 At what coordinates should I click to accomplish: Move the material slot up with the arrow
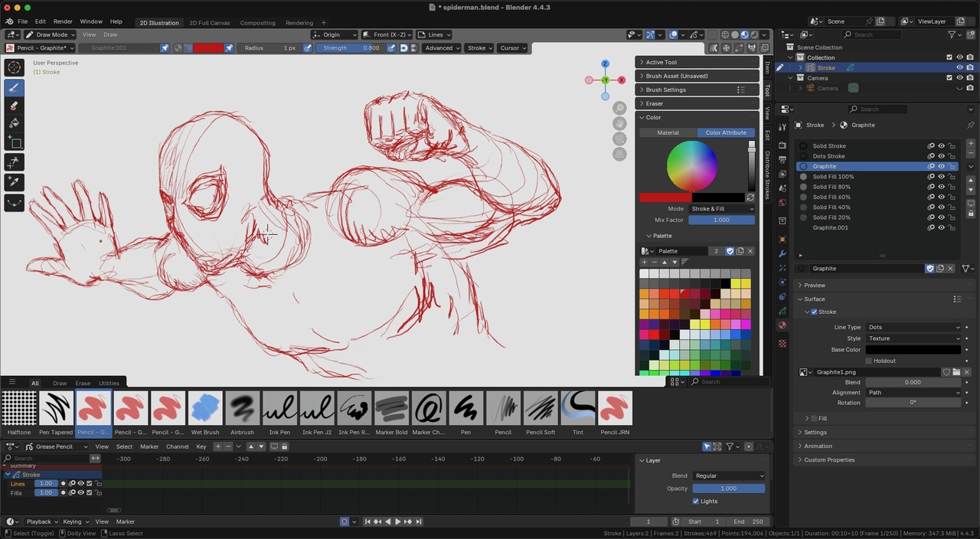(x=971, y=180)
